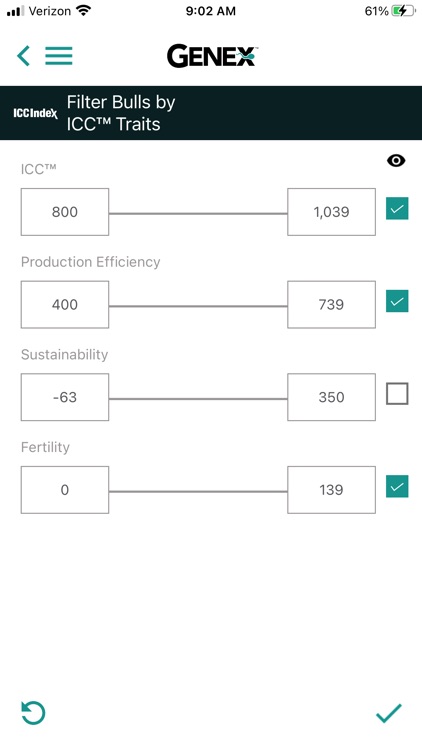Image resolution: width=422 pixels, height=750 pixels.
Task: Open the hamburger menu
Action: click(x=59, y=56)
